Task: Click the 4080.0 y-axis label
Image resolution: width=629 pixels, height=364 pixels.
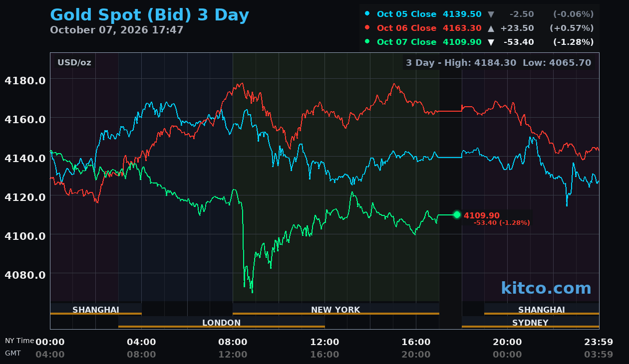Action: [x=25, y=275]
